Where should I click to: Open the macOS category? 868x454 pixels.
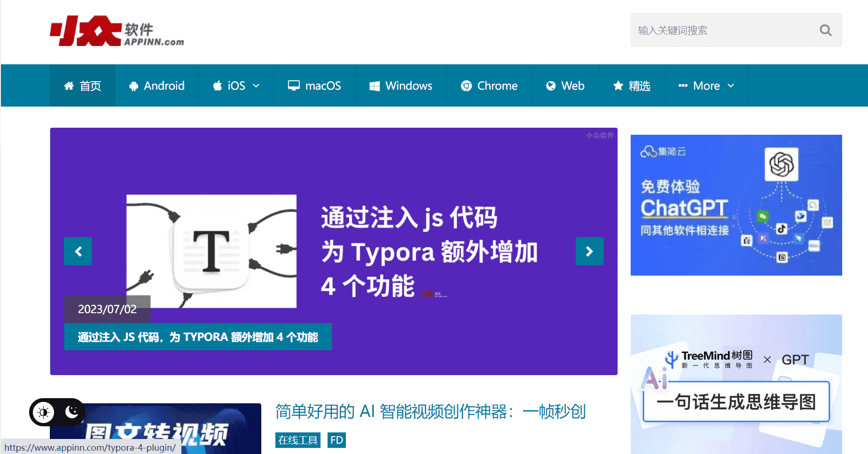[x=314, y=86]
